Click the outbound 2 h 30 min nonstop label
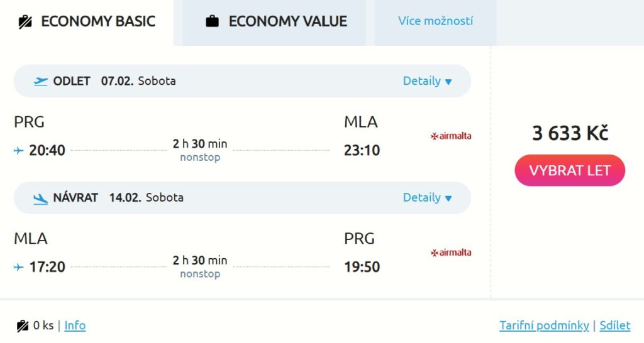 click(x=200, y=150)
